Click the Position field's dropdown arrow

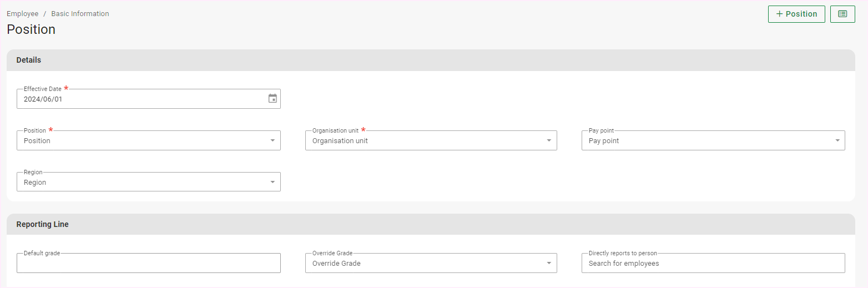272,140
